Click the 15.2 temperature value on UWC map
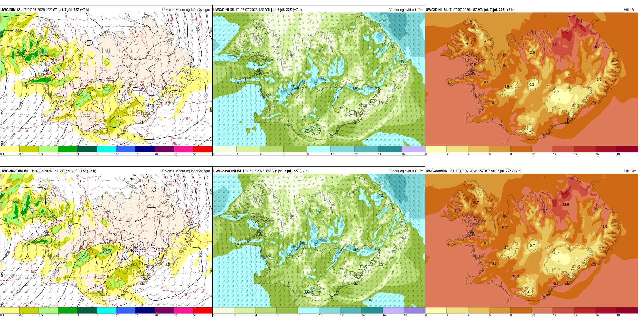Screen dimensions: 644x322 tap(596, 47)
